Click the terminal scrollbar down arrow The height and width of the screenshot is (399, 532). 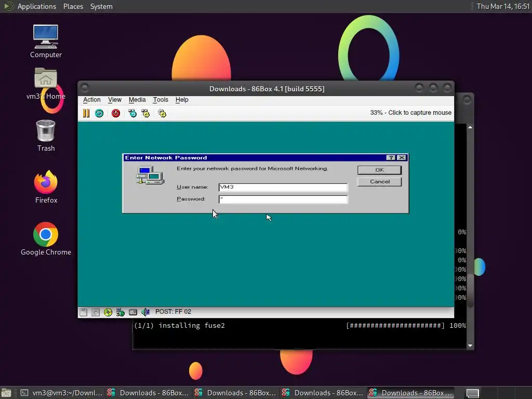click(470, 345)
